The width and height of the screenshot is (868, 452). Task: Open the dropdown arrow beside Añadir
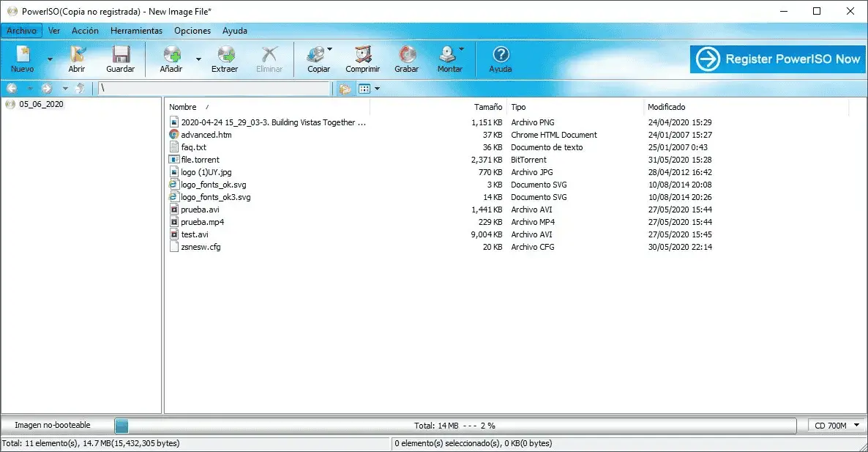coord(198,59)
